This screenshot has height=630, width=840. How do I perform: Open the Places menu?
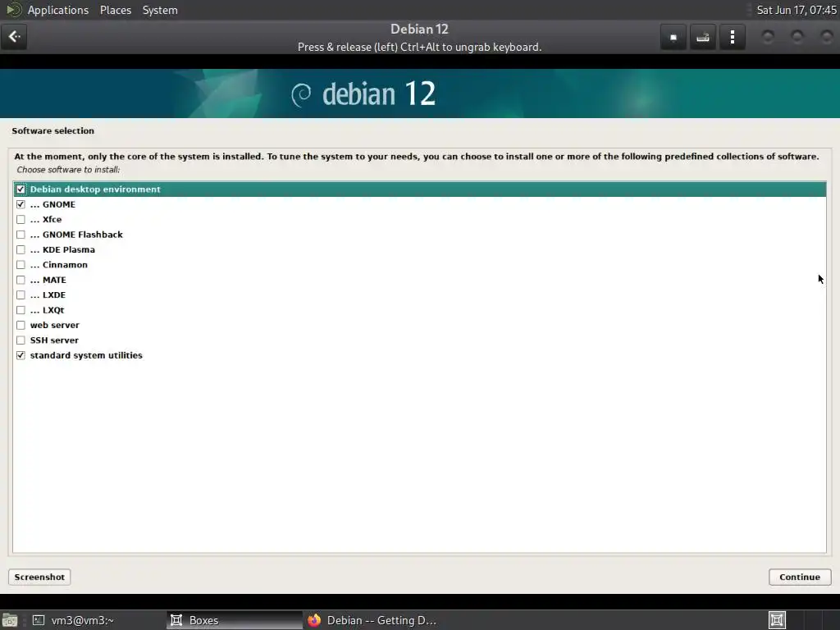click(x=115, y=10)
